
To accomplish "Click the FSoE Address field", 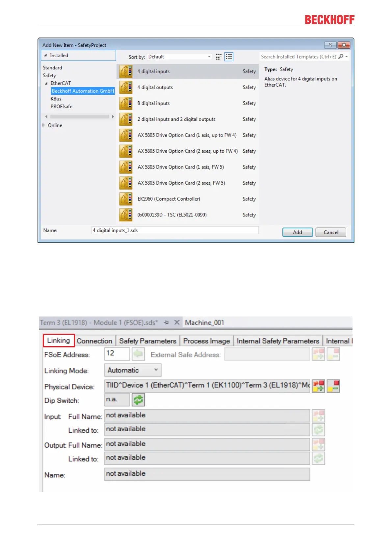I will (x=117, y=354).
